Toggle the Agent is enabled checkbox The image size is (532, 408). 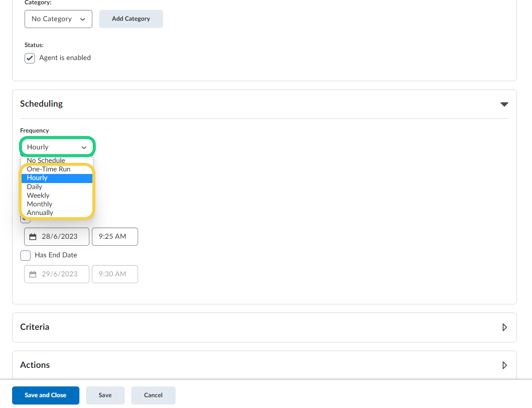pos(30,58)
